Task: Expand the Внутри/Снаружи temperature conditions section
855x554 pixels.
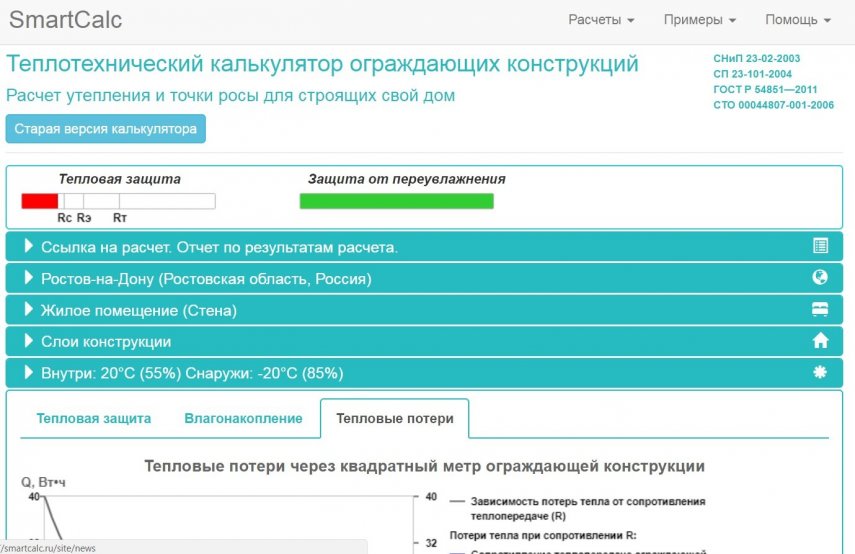Action: (x=192, y=373)
